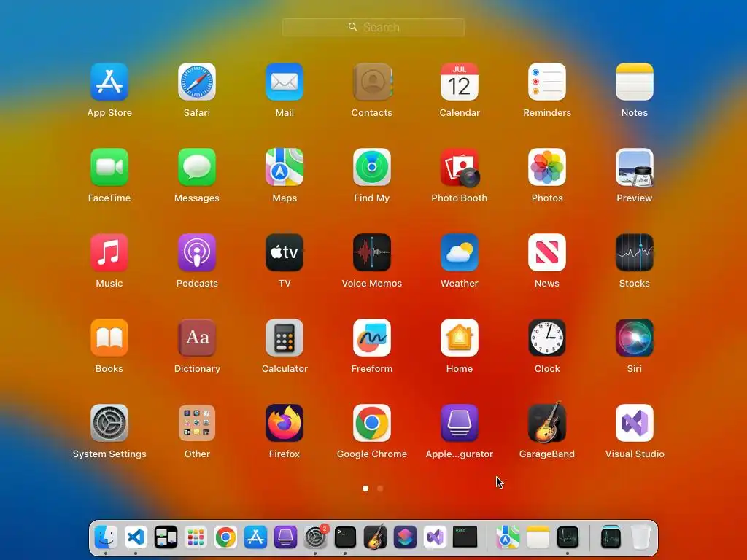Open the Stocks app
The image size is (747, 560).
[x=635, y=252]
